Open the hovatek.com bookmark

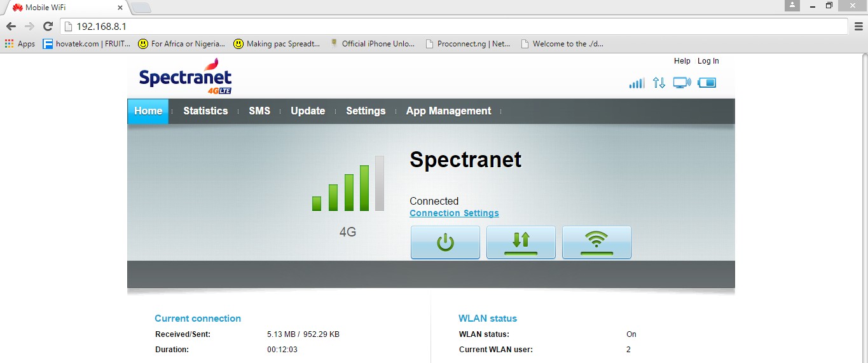click(x=86, y=44)
